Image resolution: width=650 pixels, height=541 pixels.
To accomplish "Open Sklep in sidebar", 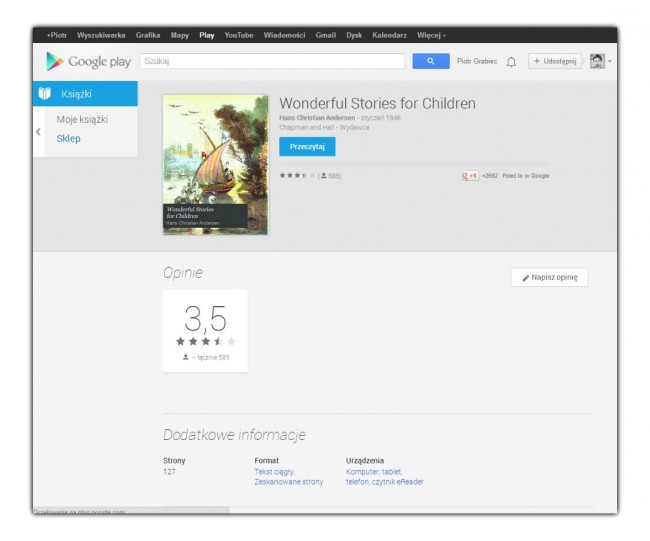I will click(68, 138).
